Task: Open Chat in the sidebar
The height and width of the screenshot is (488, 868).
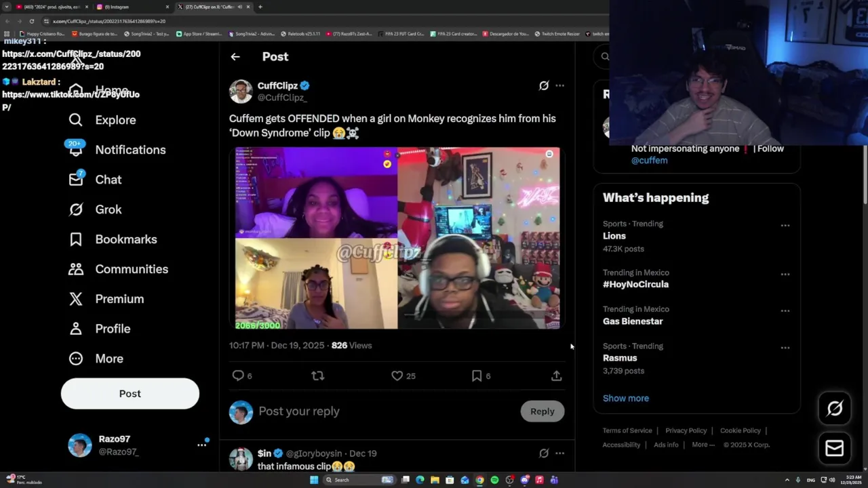Action: click(x=95, y=180)
